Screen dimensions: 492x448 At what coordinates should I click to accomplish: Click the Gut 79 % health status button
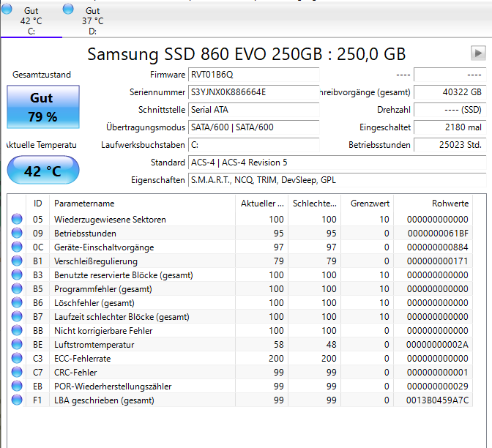(x=43, y=107)
